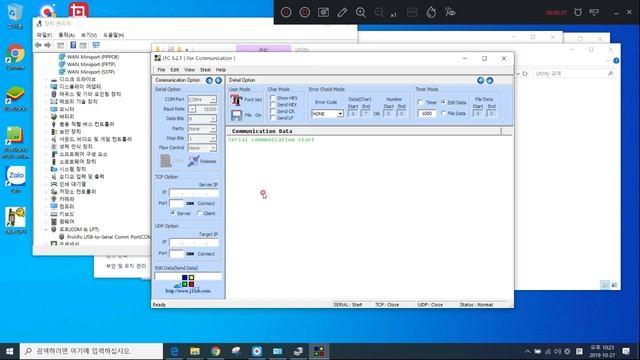Click the Windows Start button

coord(9,351)
